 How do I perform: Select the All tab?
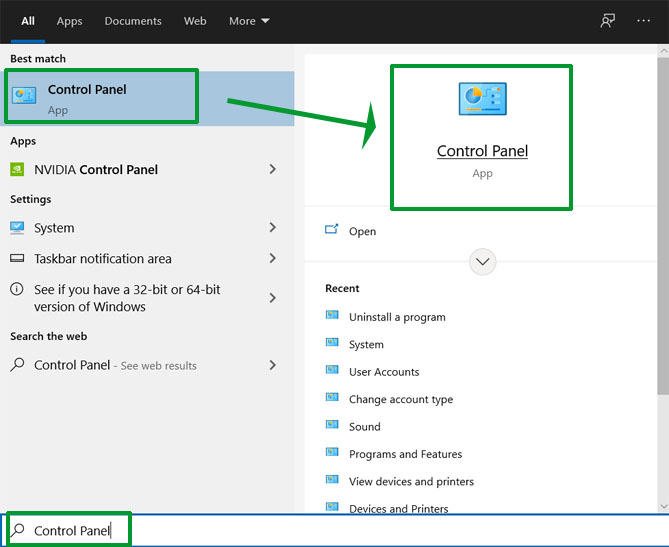click(28, 21)
